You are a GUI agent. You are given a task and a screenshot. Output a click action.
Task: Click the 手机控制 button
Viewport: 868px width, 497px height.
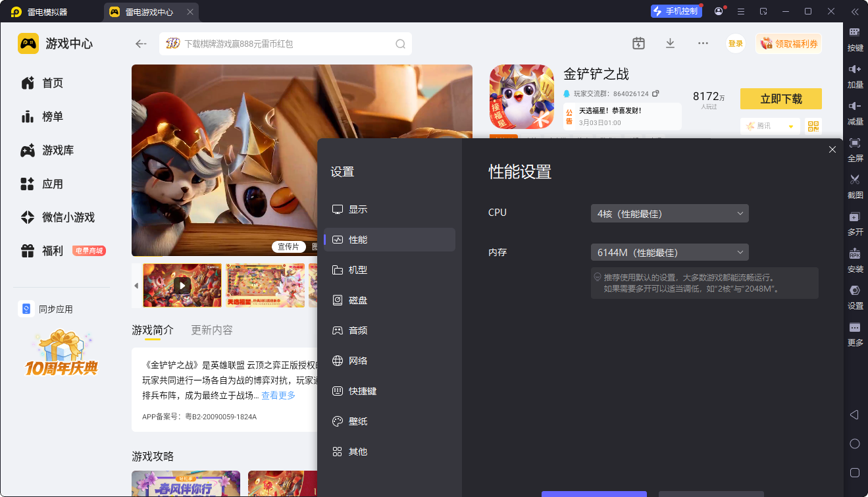tap(677, 11)
